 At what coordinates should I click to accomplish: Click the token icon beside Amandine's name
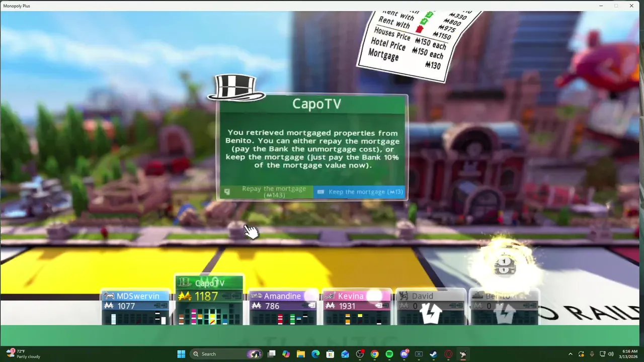click(256, 296)
